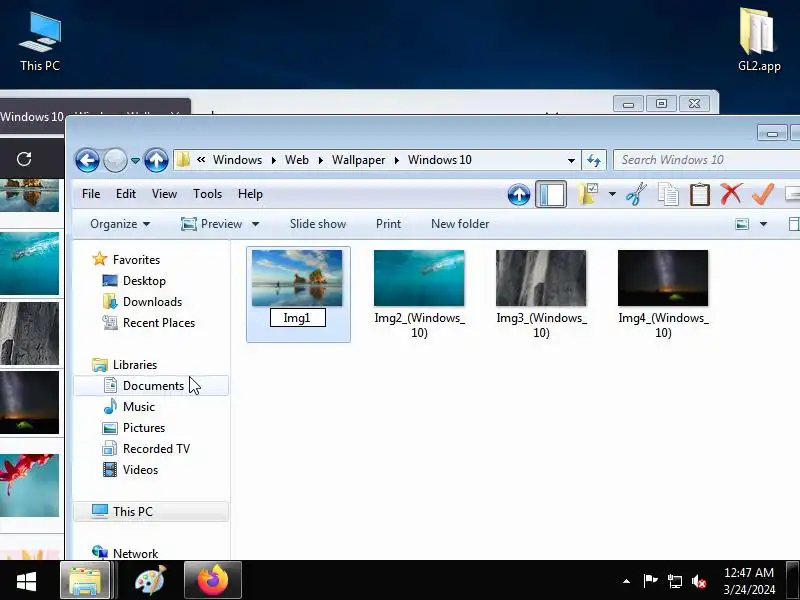Screen dimensions: 800x600
Task: Open the Help menu
Action: pyautogui.click(x=250, y=194)
